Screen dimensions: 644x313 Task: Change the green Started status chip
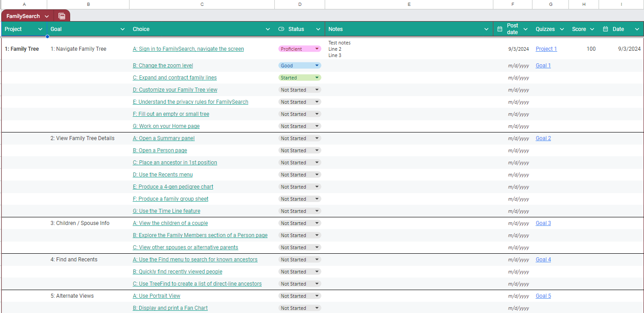pyautogui.click(x=300, y=78)
